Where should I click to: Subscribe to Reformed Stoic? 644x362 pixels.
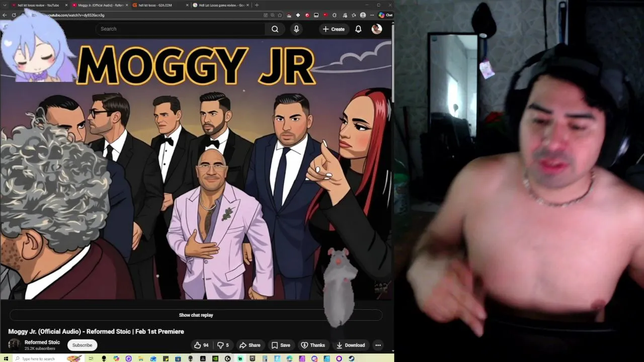pos(82,345)
